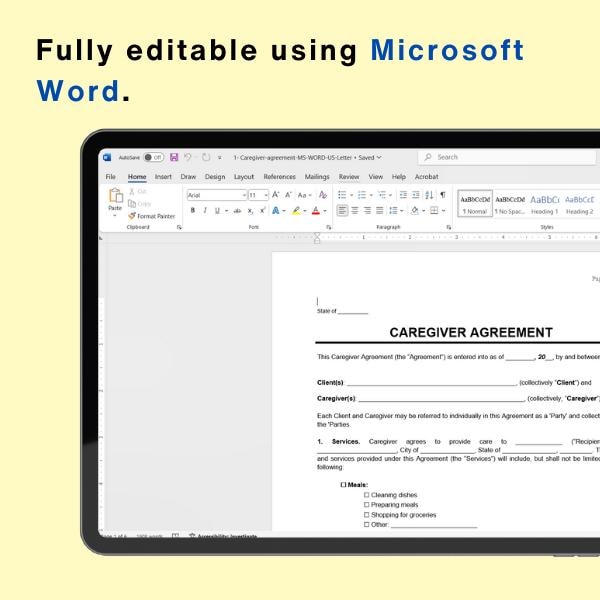600x600 pixels.
Task: Open document title Saved dropdown chevron
Action: pyautogui.click(x=379, y=157)
